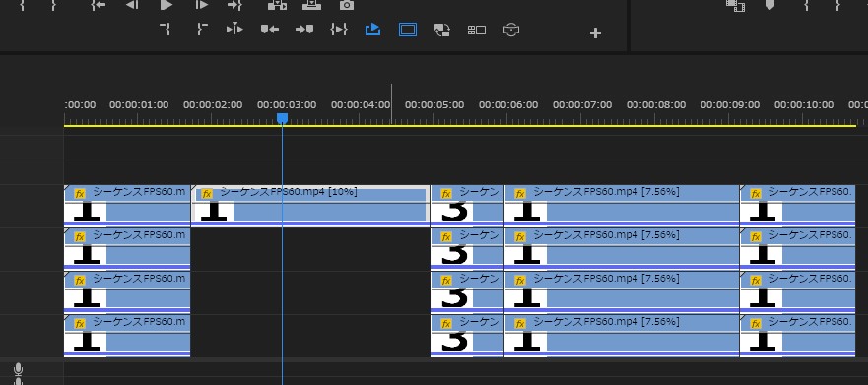This screenshot has width=868, height=385.
Task: Jump to the Out point
Action: pyautogui.click(x=234, y=4)
